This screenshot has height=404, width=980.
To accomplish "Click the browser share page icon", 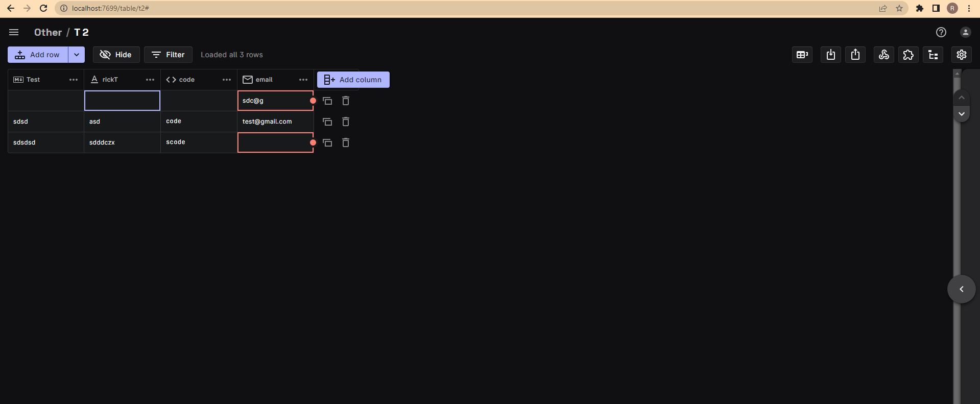I will click(x=883, y=8).
